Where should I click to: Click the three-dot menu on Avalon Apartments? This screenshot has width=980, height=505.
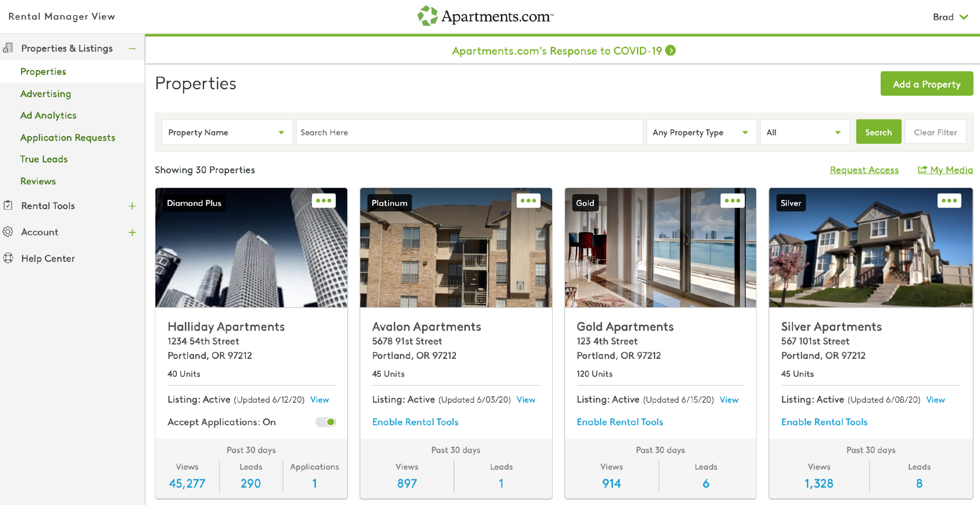coord(527,202)
